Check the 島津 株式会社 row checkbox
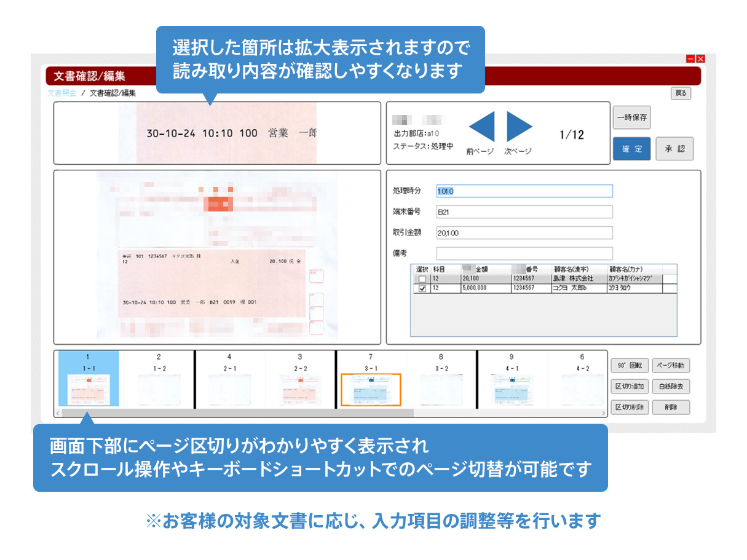Viewport: 747px width, 560px height. tap(422, 279)
